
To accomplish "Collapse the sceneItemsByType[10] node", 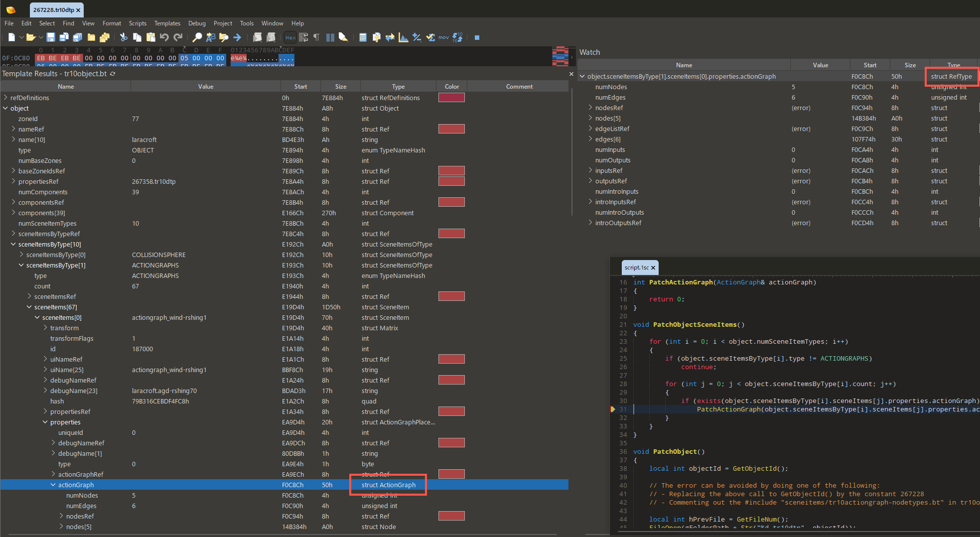I will [x=13, y=245].
